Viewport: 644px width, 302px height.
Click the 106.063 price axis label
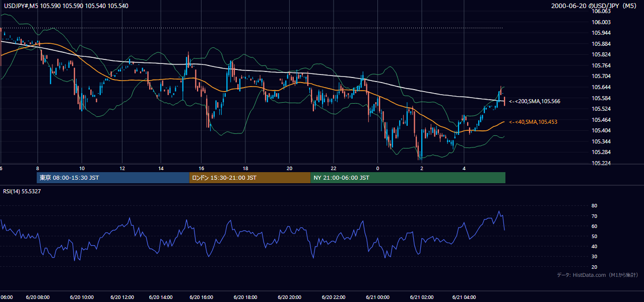pyautogui.click(x=601, y=11)
